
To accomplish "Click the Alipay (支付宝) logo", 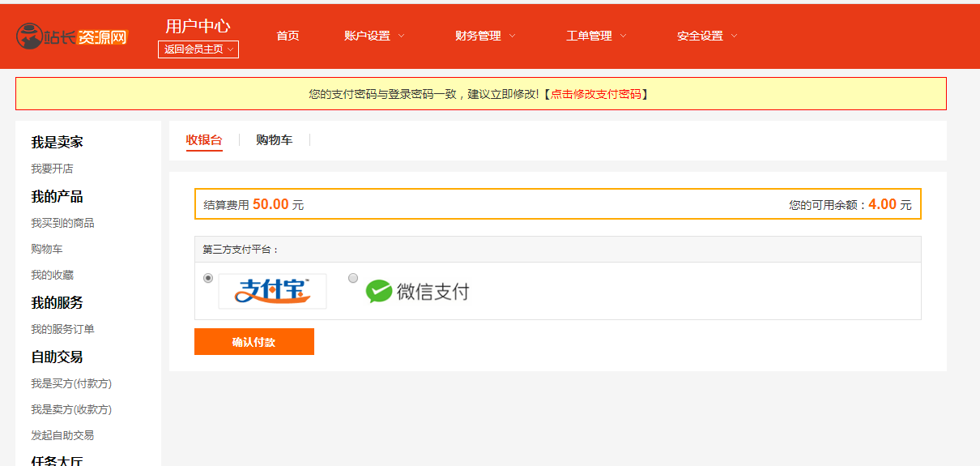I will tap(272, 291).
